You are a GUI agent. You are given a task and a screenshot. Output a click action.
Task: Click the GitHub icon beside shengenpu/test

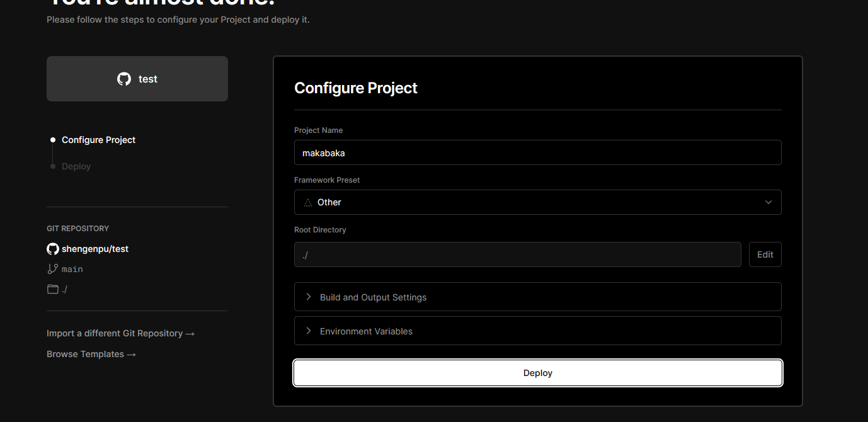[x=53, y=249]
